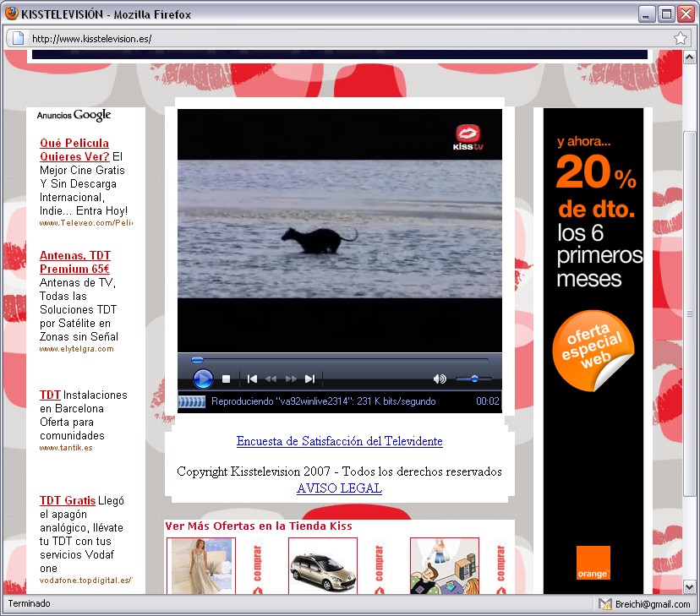Adjust the player volume slider
Image resolution: width=700 pixels, height=616 pixels.
pyautogui.click(x=473, y=379)
